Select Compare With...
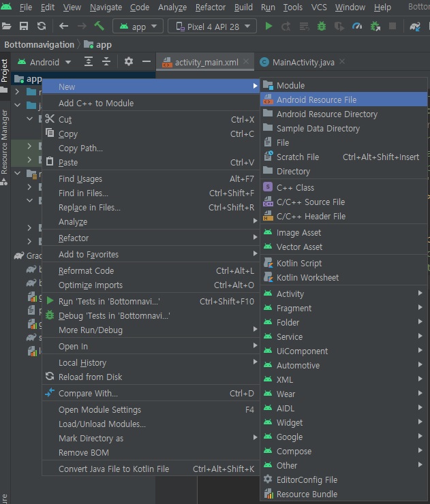430x504 pixels. click(151, 393)
